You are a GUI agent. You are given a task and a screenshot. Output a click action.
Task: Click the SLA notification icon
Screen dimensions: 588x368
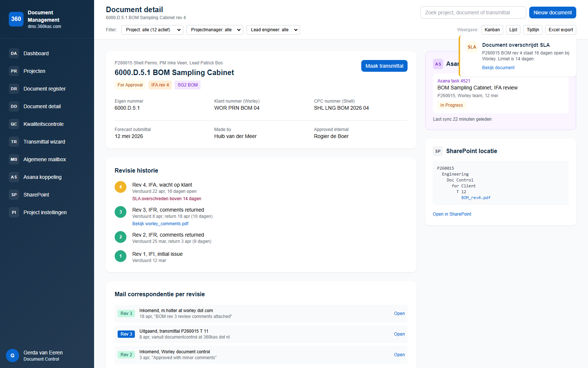click(472, 47)
